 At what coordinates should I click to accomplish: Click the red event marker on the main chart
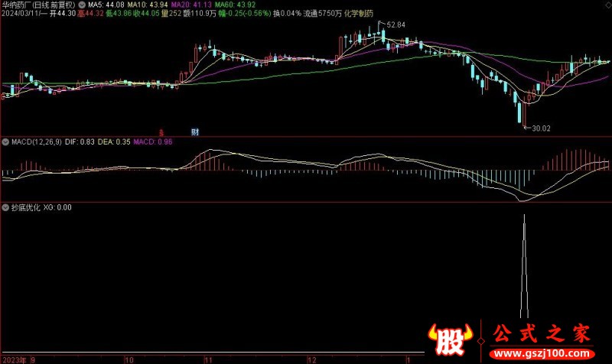[161, 132]
